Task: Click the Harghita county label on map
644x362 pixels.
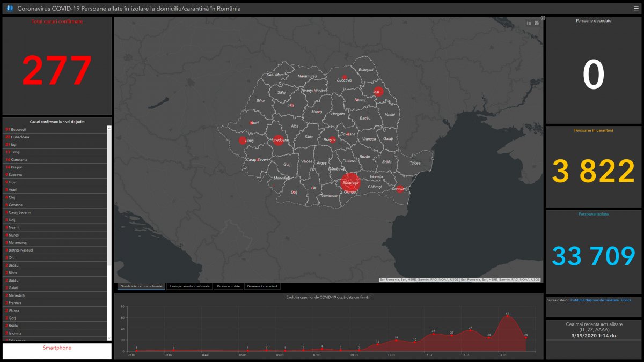Action: [338, 114]
